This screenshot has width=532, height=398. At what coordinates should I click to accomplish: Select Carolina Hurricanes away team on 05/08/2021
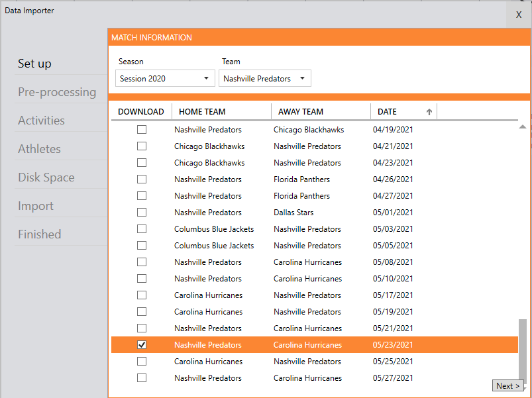(307, 262)
